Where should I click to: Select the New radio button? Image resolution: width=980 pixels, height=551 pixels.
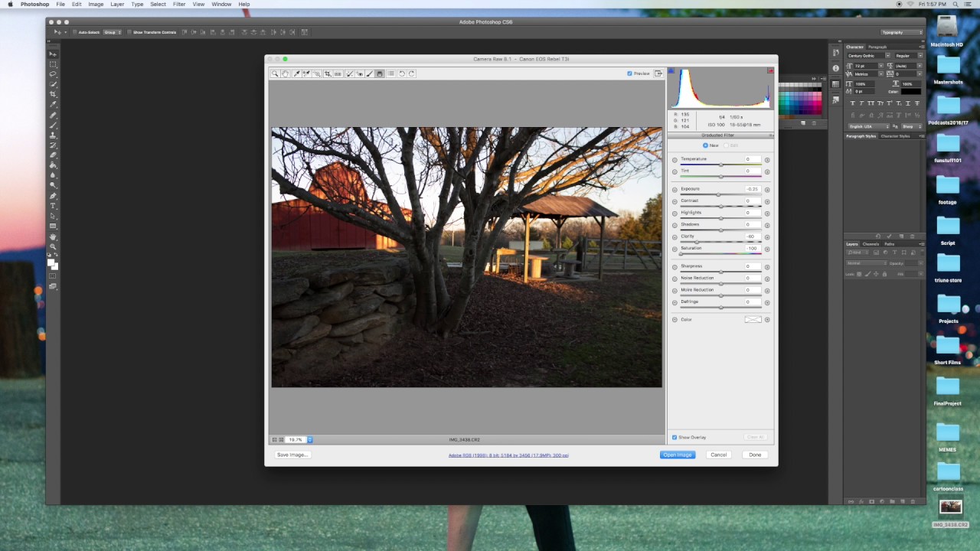(x=705, y=145)
